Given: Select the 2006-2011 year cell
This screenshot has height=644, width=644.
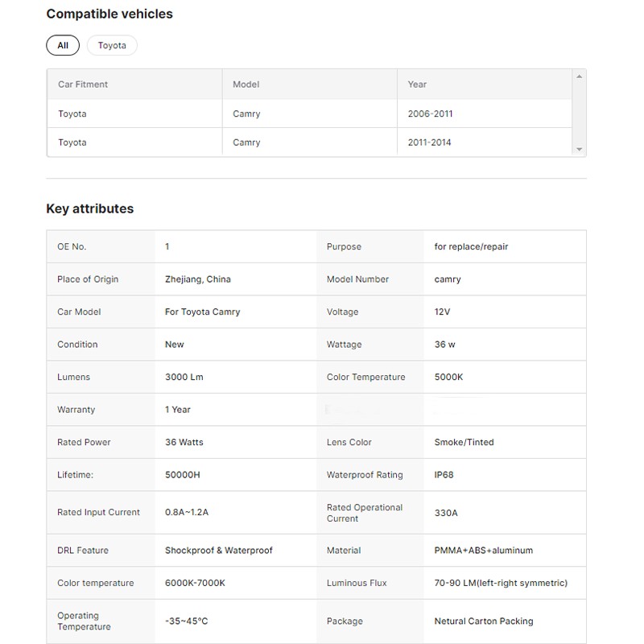Looking at the screenshot, I should click(431, 114).
